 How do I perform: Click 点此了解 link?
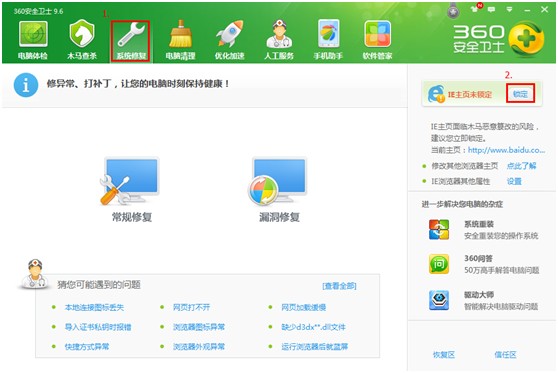click(x=521, y=166)
